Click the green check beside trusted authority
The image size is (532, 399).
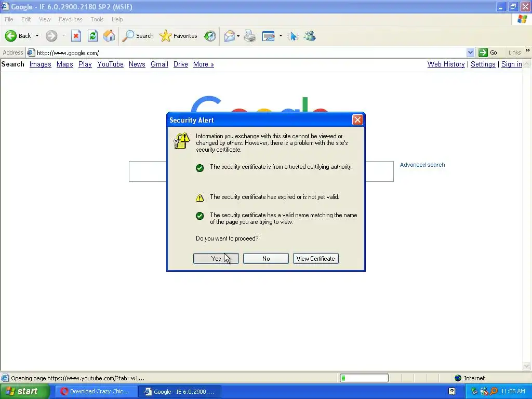point(200,168)
